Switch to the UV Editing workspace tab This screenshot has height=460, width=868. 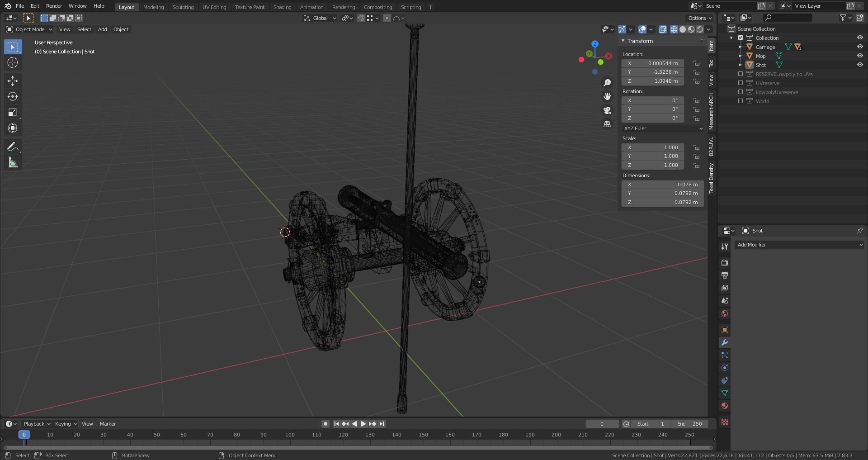(x=214, y=7)
